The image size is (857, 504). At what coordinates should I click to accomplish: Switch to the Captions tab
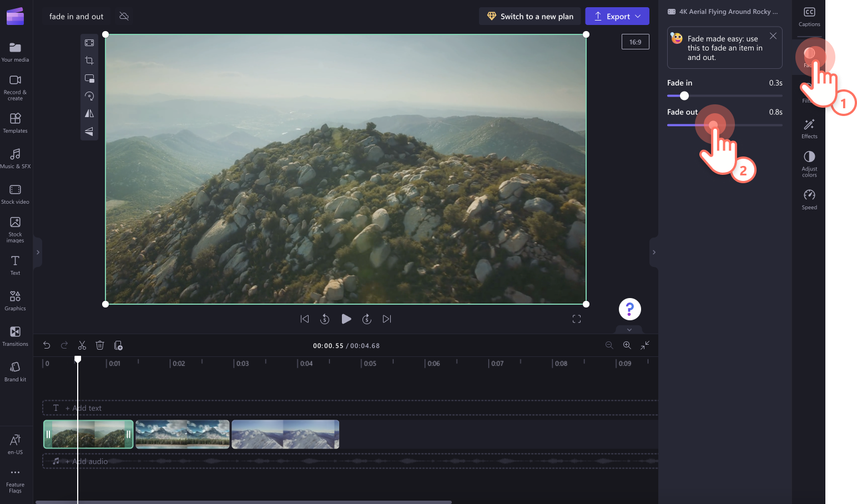click(x=809, y=16)
